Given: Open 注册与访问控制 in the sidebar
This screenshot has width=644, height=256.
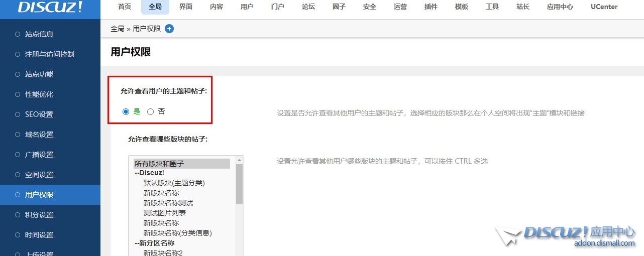Looking at the screenshot, I should click(49, 54).
